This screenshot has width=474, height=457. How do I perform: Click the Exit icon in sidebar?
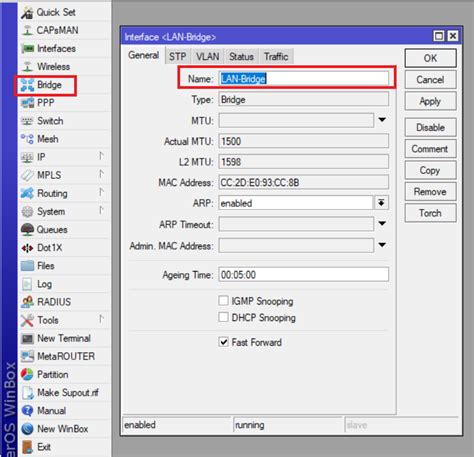27,447
